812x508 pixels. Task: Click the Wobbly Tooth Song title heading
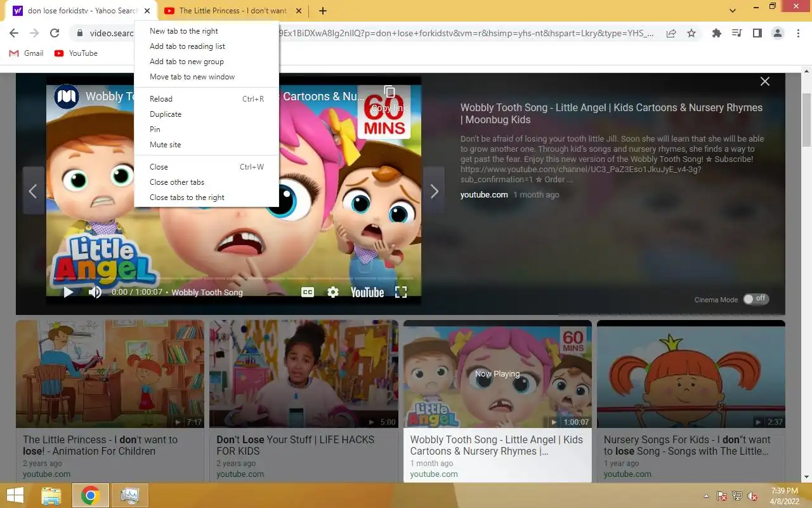(612, 114)
